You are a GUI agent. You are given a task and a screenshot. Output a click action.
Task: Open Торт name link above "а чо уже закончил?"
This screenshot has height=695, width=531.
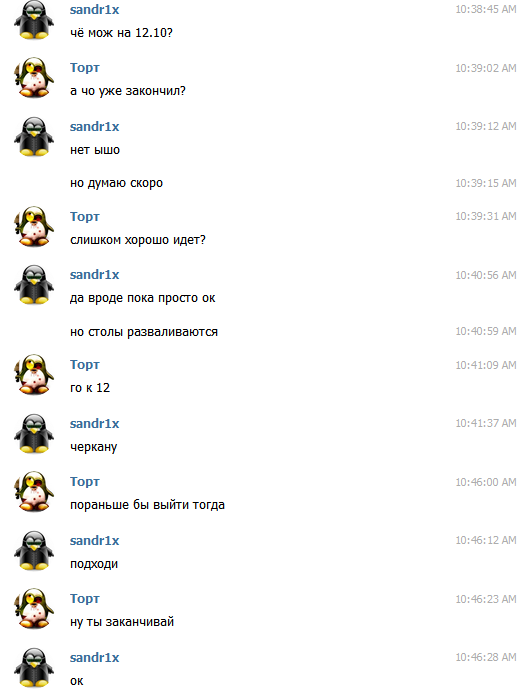85,68
